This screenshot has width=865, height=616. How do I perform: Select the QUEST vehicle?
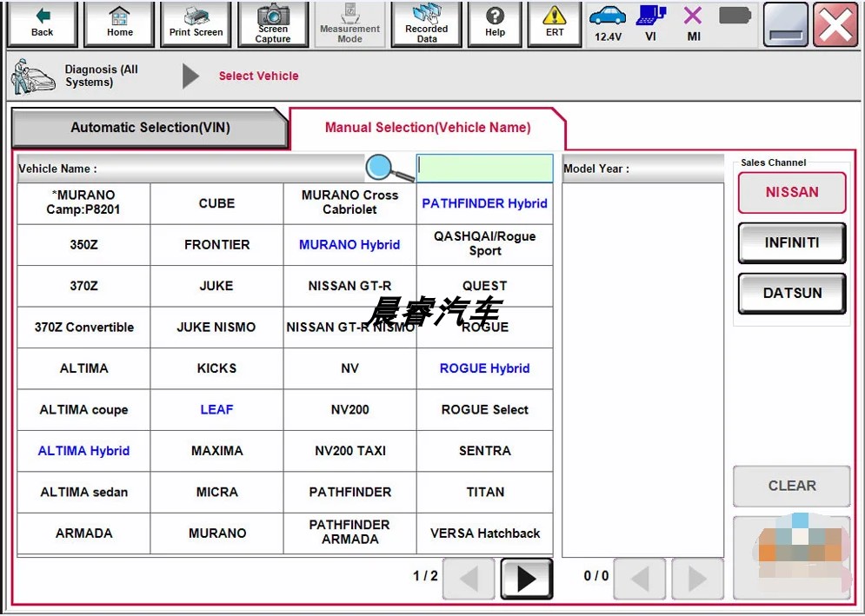point(485,286)
